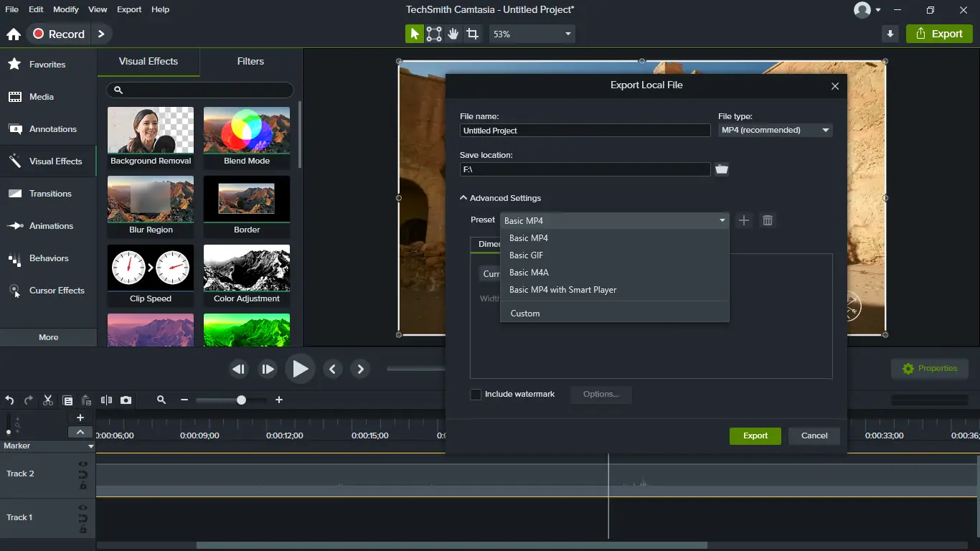
Task: Click the trash icon to delete preset
Action: coord(767,220)
